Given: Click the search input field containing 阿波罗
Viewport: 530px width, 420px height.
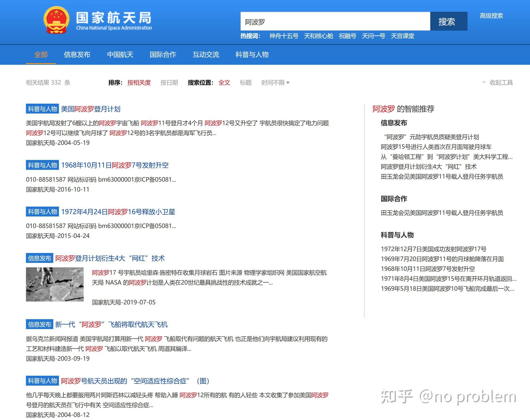Looking at the screenshot, I should click(x=335, y=21).
